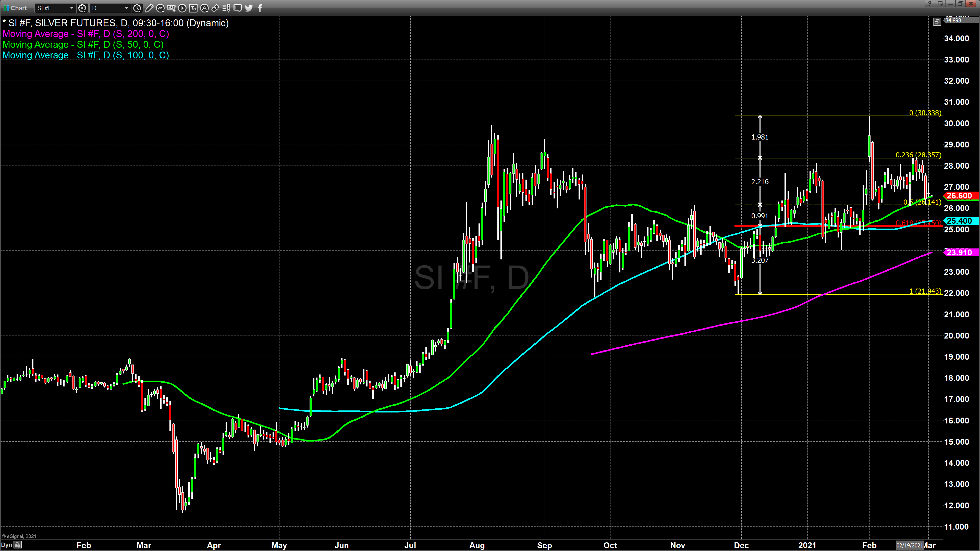This screenshot has width=980, height=551.
Task: Click the 3.207 range measurement label
Action: 760,260
